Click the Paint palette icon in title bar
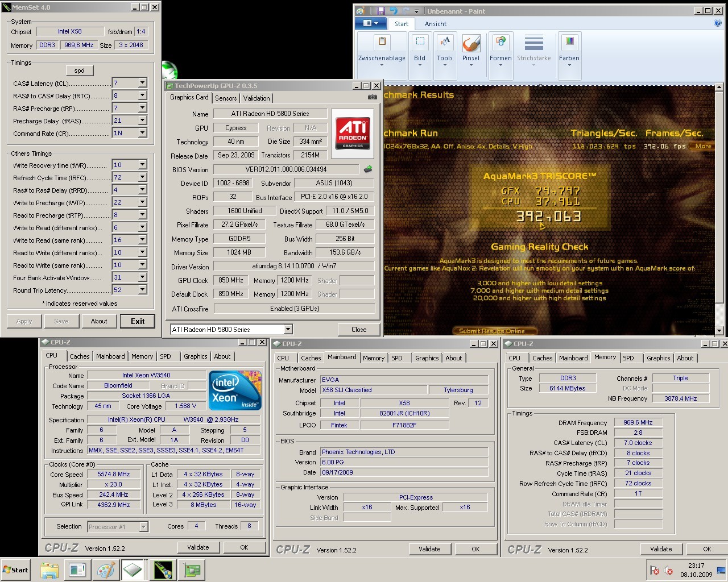This screenshot has height=582, width=728. (x=361, y=11)
